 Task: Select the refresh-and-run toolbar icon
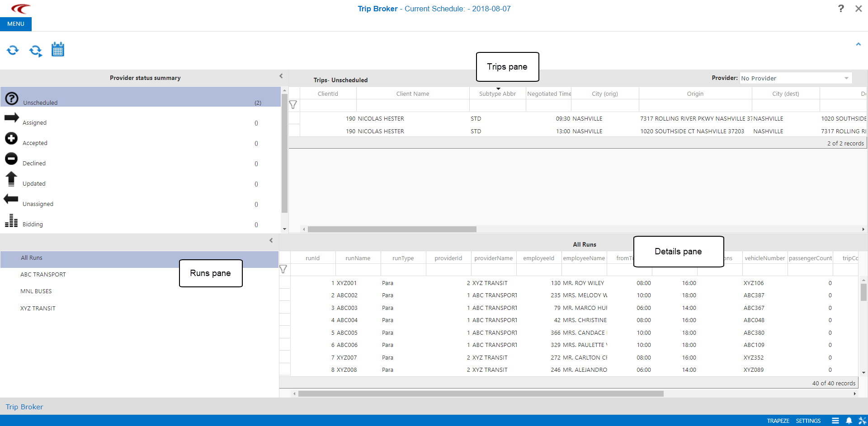tap(36, 51)
